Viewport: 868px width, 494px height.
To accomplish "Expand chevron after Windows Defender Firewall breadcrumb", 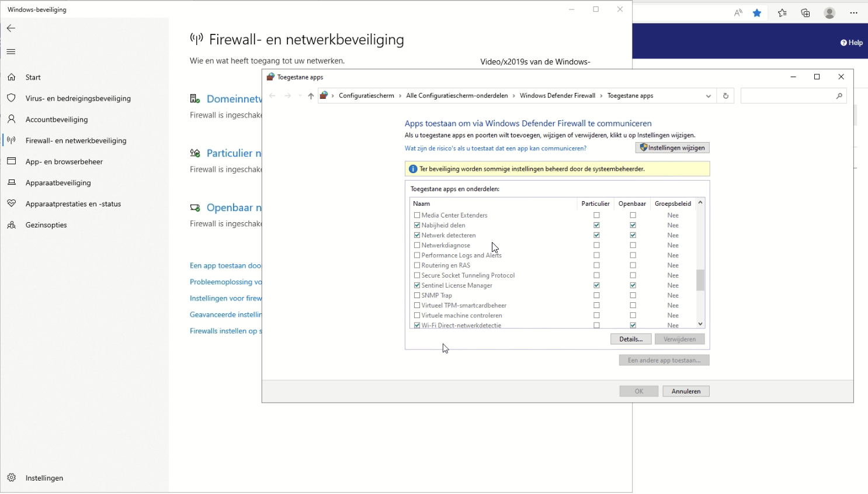I will coord(602,96).
